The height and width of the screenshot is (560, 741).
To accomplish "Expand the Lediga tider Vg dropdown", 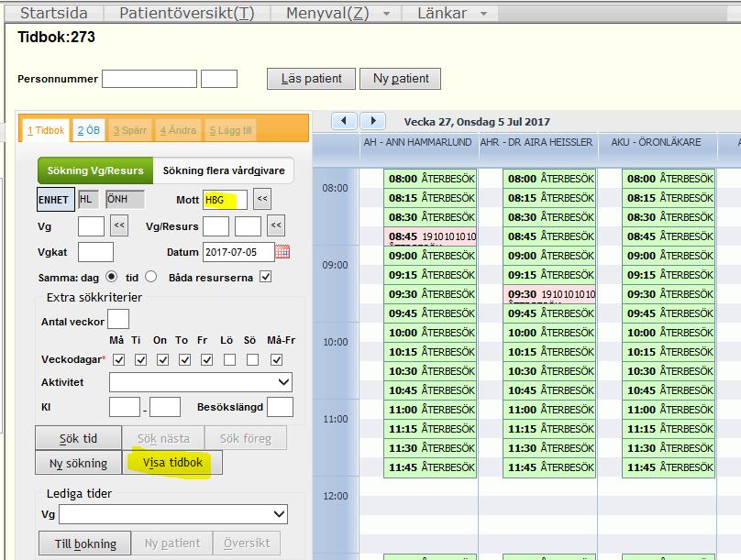I will tap(280, 514).
